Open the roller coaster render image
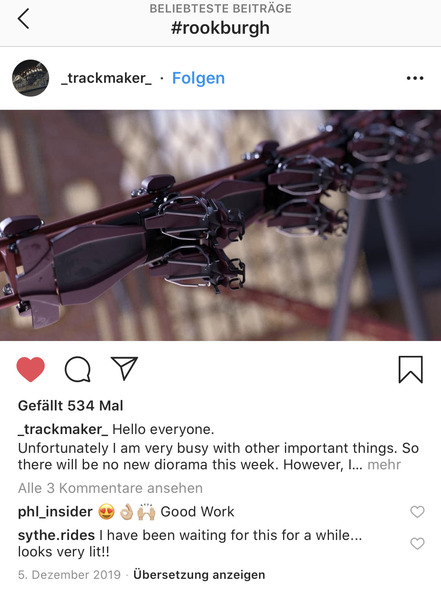The height and width of the screenshot is (600, 441). click(x=220, y=225)
